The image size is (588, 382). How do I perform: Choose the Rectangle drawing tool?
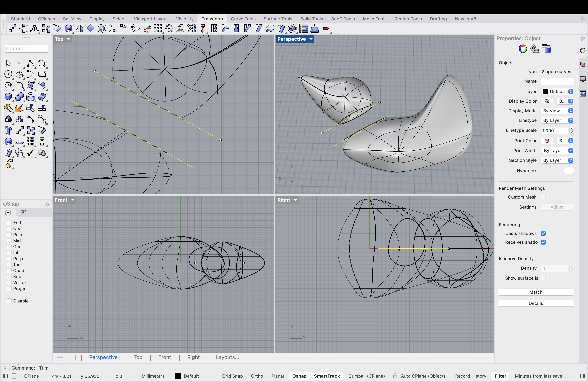pos(42,74)
